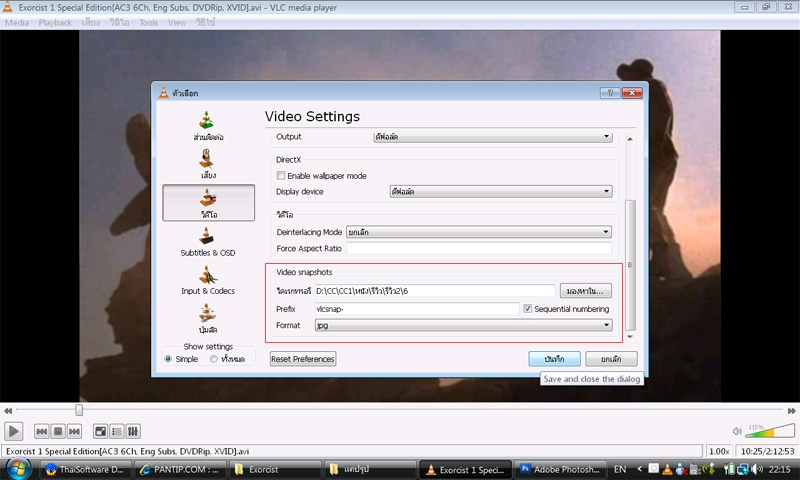Click the dialog help question button
Image resolution: width=800 pixels, height=480 pixels.
[610, 93]
